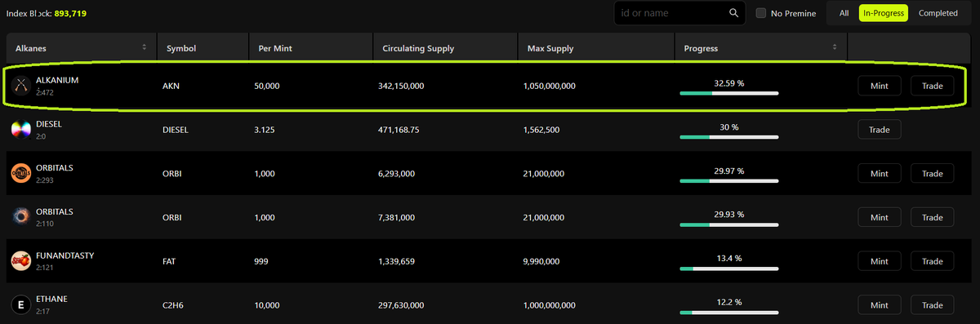The height and width of the screenshot is (324, 980).
Task: Mint the FUNANDTASTY token
Action: (x=880, y=261)
